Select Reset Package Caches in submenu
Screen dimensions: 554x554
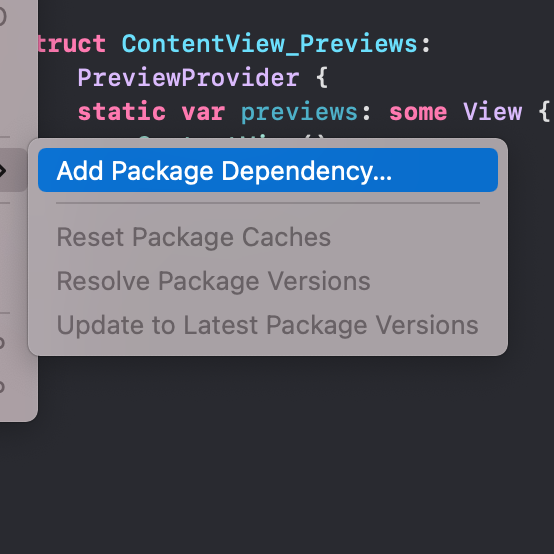[x=194, y=237]
